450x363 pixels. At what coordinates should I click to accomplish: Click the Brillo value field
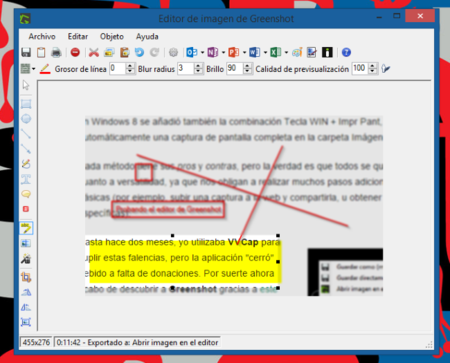pyautogui.click(x=235, y=69)
